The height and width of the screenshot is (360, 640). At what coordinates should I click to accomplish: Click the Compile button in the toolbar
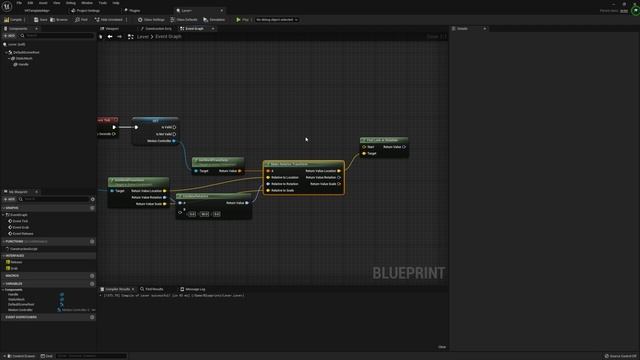13,20
